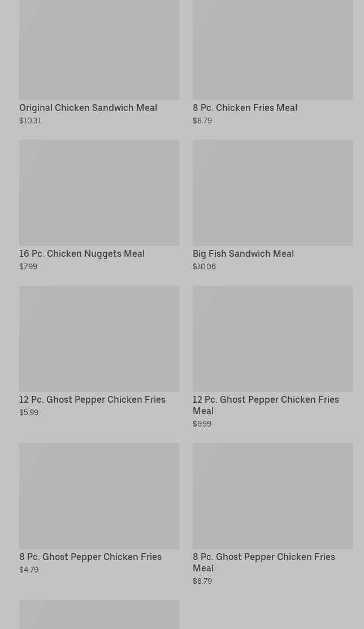Click 8 Pc. Ghost Pepper Chicken Fries Meal image
The image size is (364, 629).
[x=272, y=496]
